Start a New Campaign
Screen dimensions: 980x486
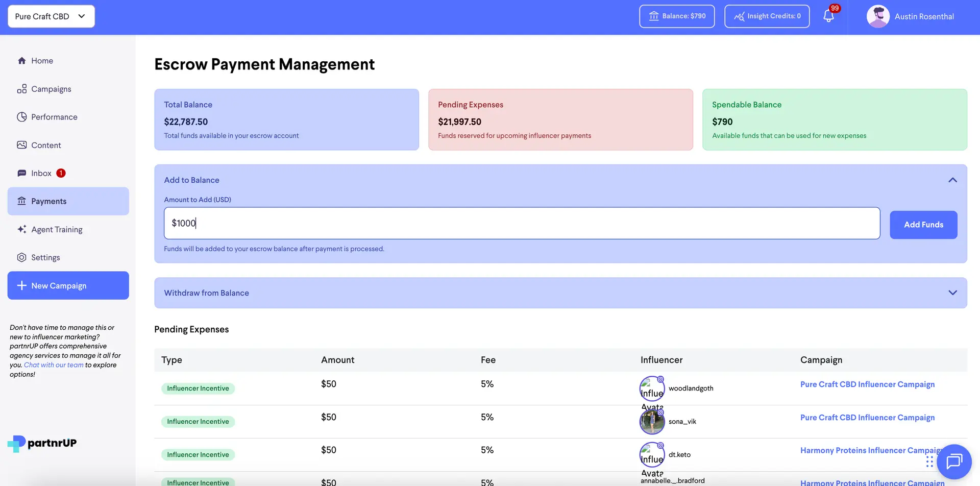68,285
